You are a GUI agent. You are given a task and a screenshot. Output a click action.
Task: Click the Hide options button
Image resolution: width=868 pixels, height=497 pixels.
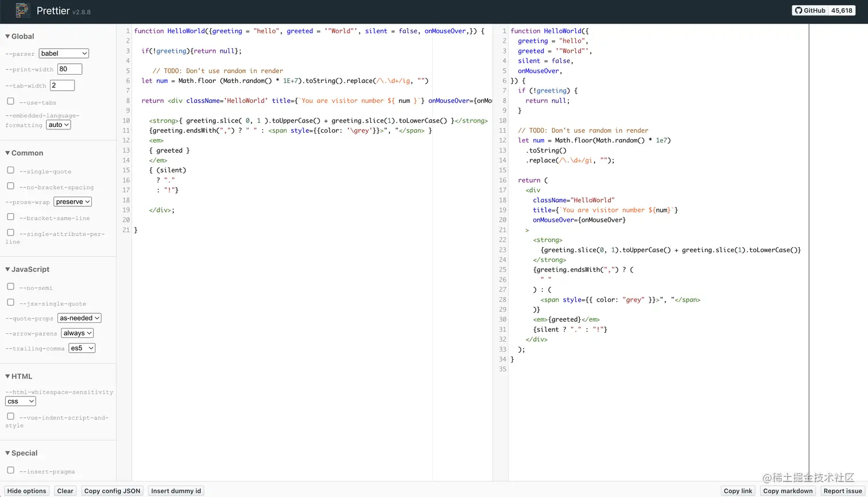tap(26, 491)
